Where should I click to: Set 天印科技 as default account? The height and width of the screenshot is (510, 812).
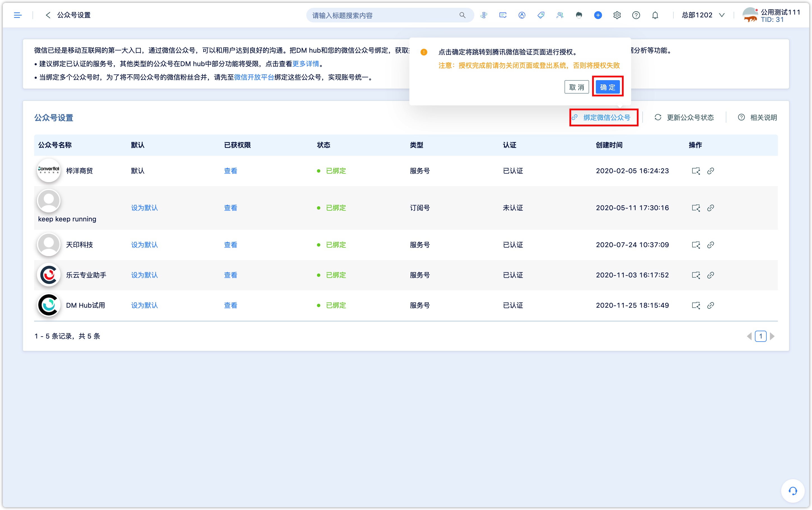pyautogui.click(x=144, y=245)
